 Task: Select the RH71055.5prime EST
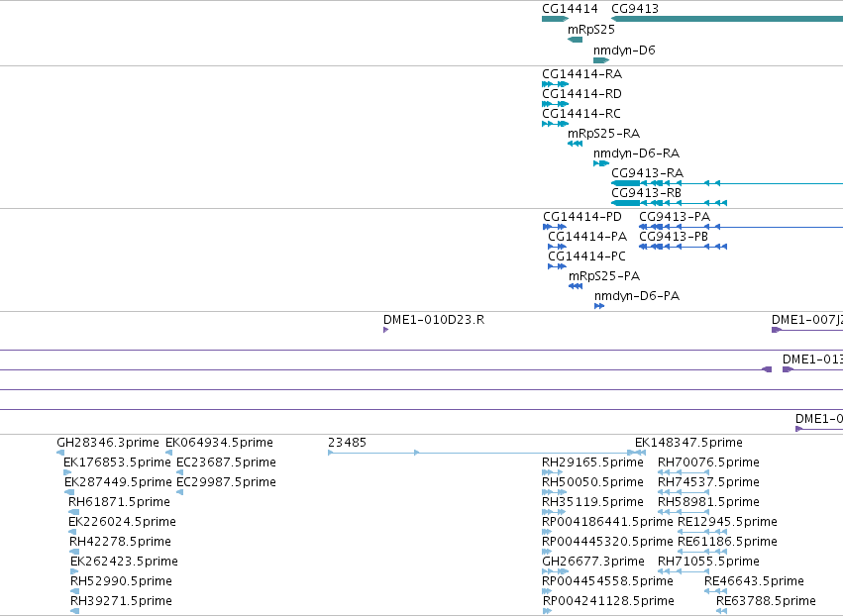(708, 562)
